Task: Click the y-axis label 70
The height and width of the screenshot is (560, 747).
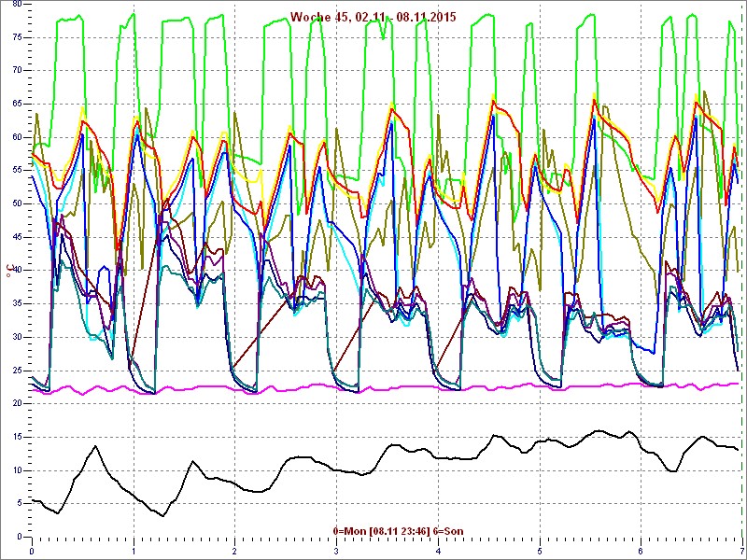Action: pyautogui.click(x=16, y=71)
